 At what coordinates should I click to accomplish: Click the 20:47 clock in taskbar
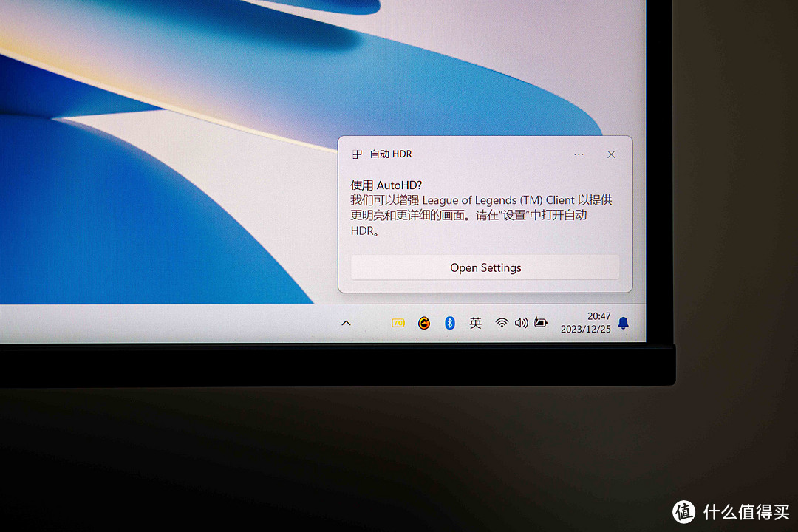pos(599,316)
